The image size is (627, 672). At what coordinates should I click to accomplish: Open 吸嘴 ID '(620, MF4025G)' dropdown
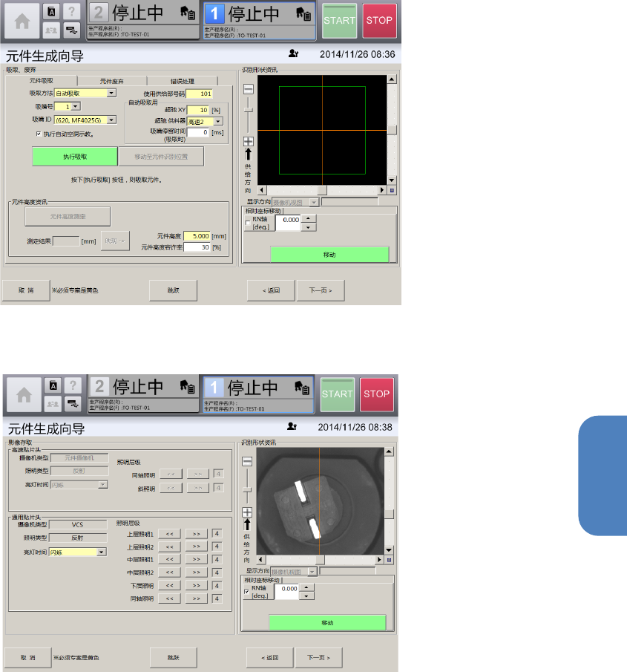pyautogui.click(x=111, y=120)
